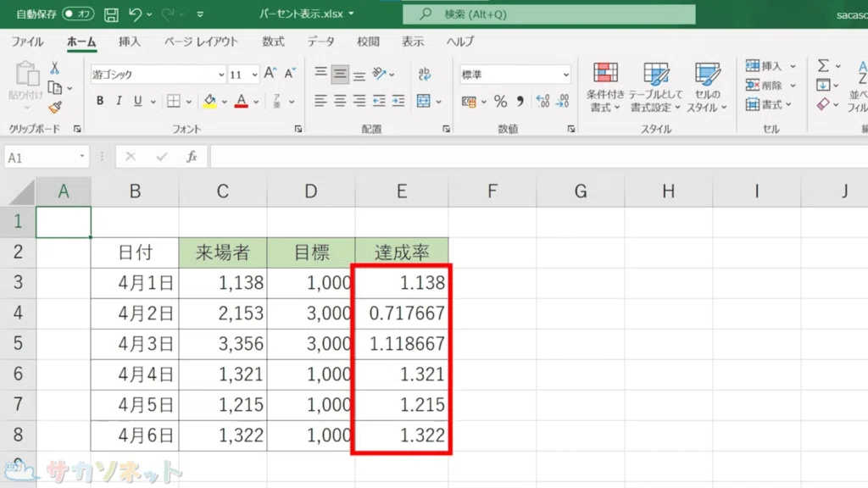Click the 挿入 insert cells button

click(764, 66)
